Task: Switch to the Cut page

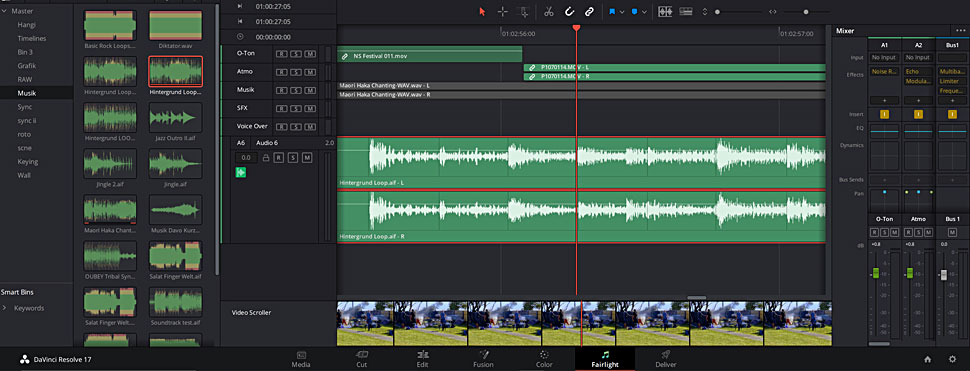Action: 361,359
